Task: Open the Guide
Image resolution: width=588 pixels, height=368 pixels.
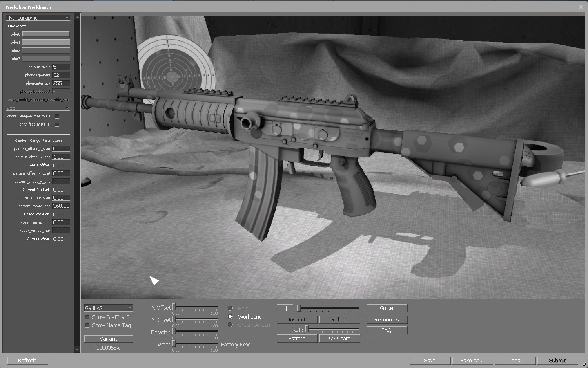Action: (x=387, y=308)
